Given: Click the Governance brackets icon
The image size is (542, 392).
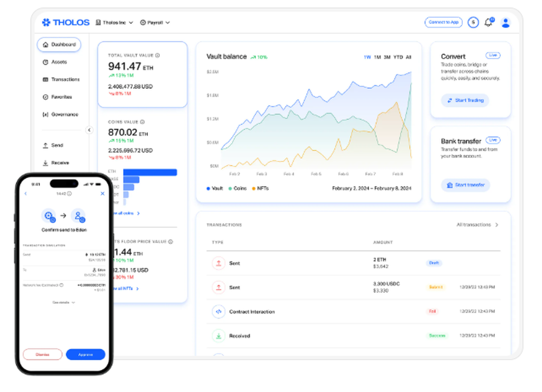Looking at the screenshot, I should [x=46, y=114].
